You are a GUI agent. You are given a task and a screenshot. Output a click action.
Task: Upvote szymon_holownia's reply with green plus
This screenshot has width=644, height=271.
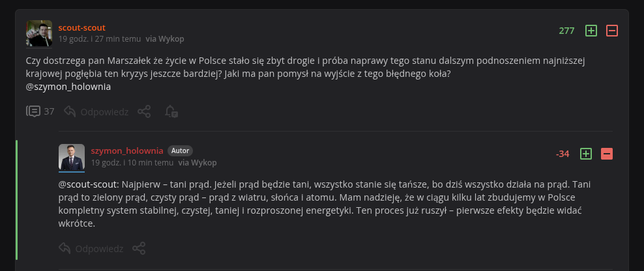coord(586,154)
